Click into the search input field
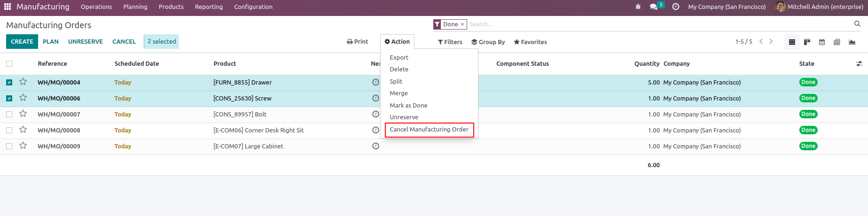 [x=659, y=24]
